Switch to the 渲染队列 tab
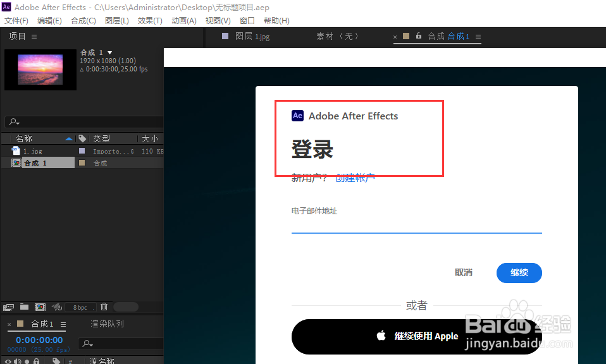 (107, 324)
